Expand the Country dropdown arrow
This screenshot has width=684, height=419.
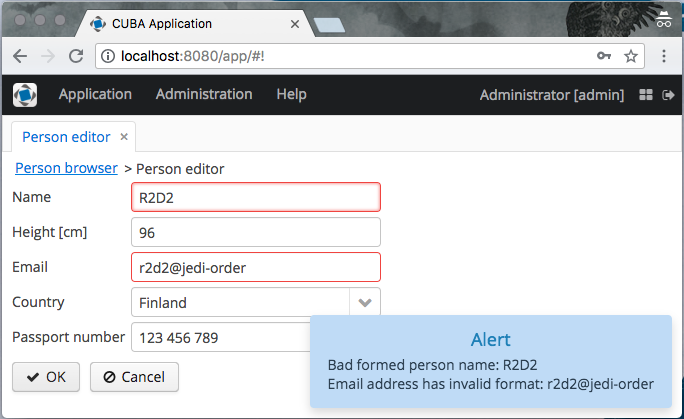point(365,302)
